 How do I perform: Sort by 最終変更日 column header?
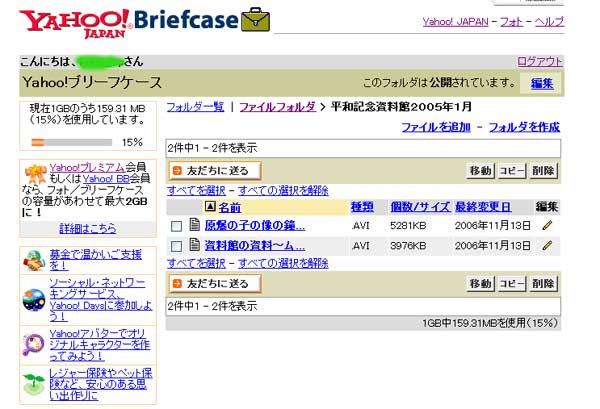point(483,207)
